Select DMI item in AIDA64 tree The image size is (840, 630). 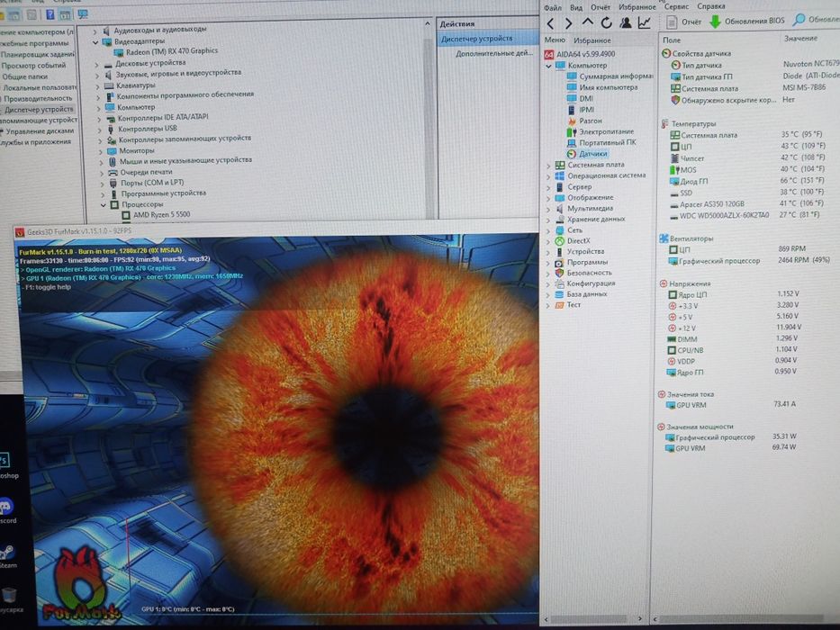click(x=580, y=99)
